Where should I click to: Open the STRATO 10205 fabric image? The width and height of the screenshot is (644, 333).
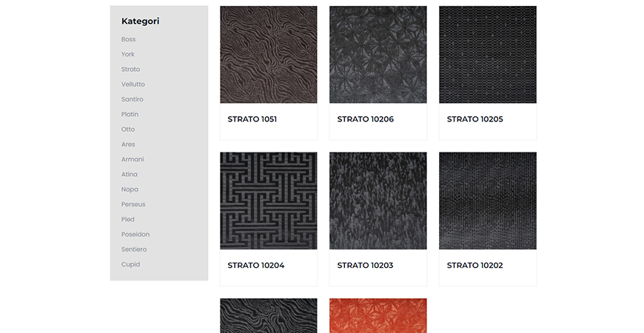coord(488,55)
